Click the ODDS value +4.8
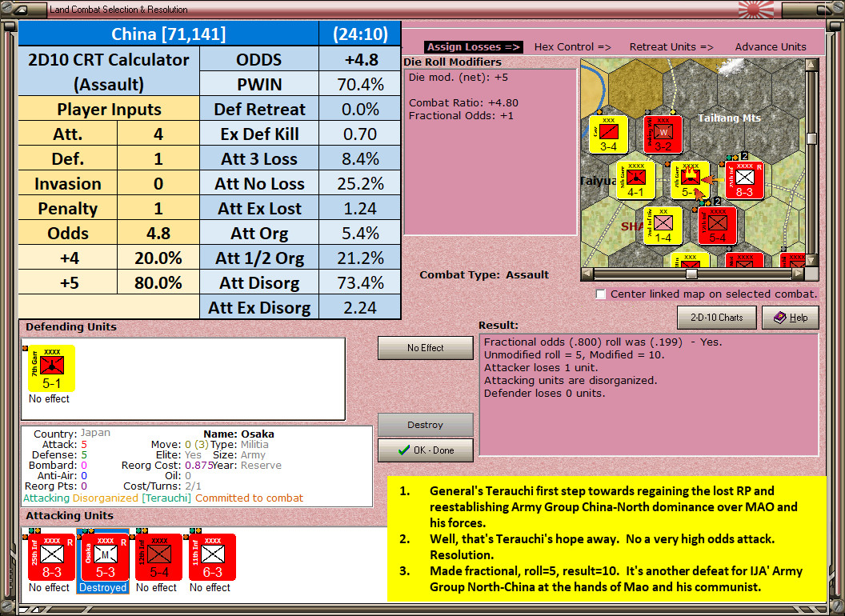Viewport: 845px width, 616px height. click(360, 59)
